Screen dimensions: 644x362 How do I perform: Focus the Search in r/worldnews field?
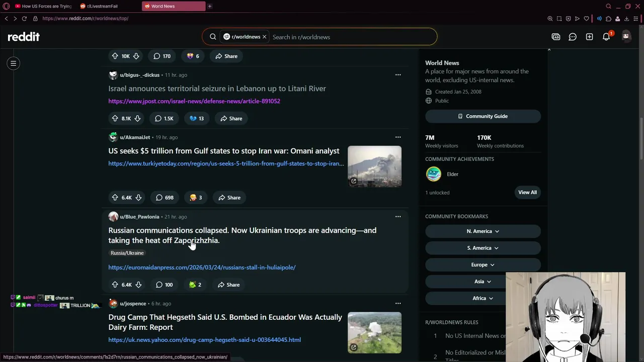click(352, 37)
